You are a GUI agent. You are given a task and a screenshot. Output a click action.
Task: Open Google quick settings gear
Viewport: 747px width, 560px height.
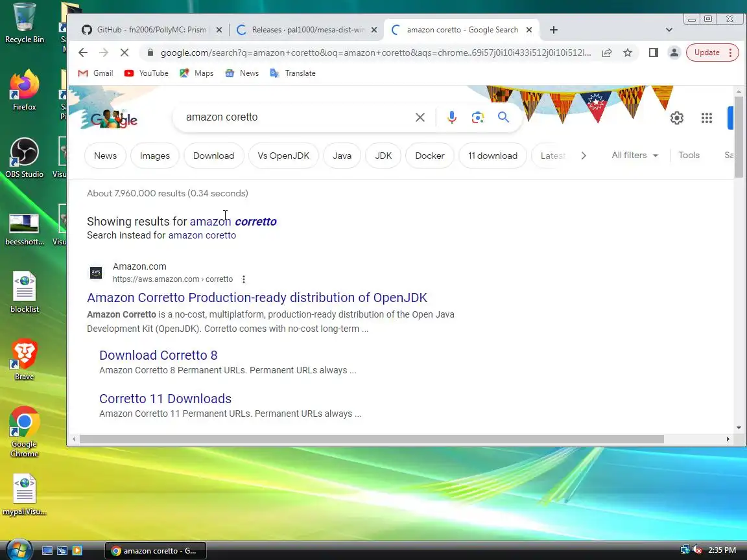[x=676, y=117]
